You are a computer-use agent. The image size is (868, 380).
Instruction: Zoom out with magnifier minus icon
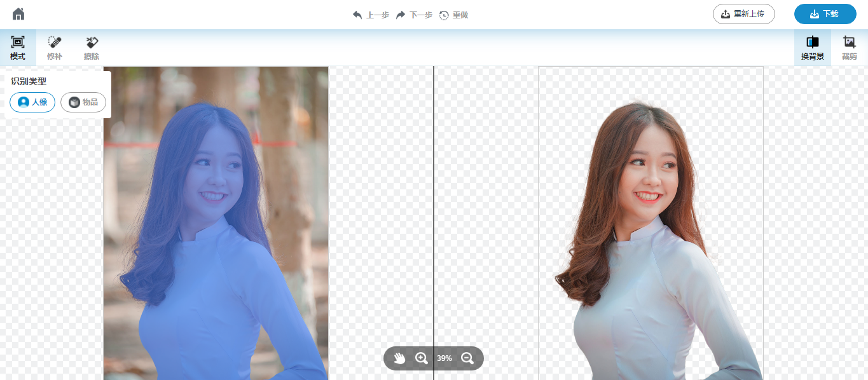(467, 358)
